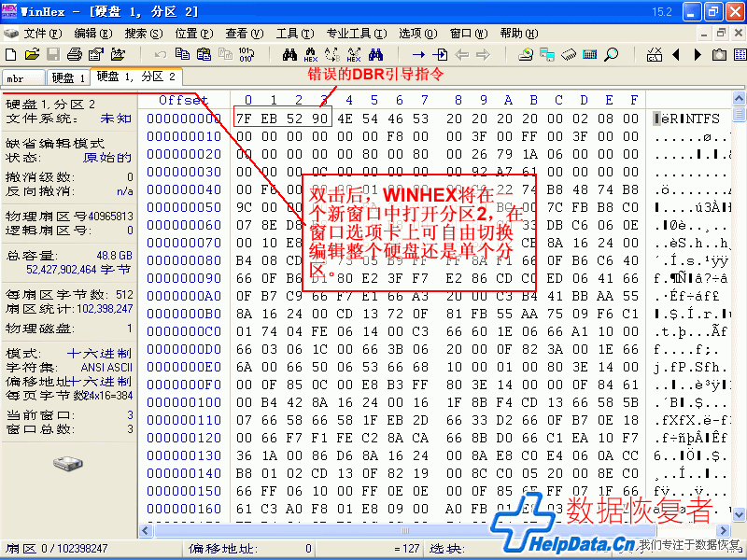Viewport: 747px width, 560px height.
Task: Navigate back with grey left arrow
Action: (x=461, y=55)
